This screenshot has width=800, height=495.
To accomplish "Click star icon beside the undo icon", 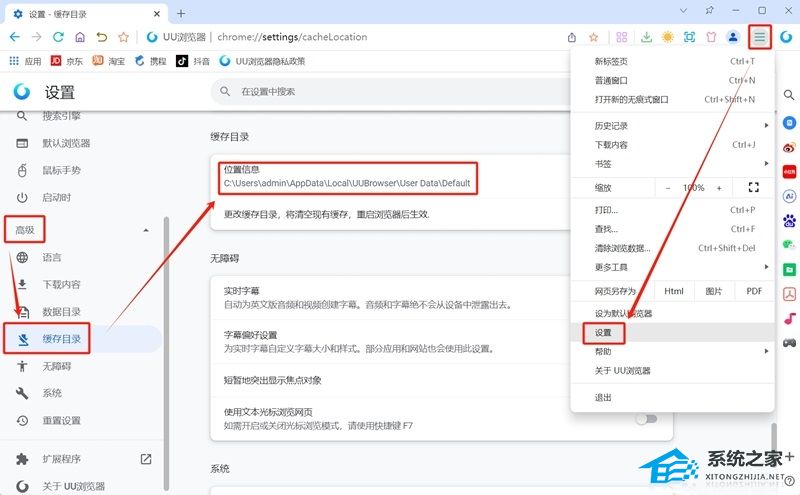I will [123, 37].
